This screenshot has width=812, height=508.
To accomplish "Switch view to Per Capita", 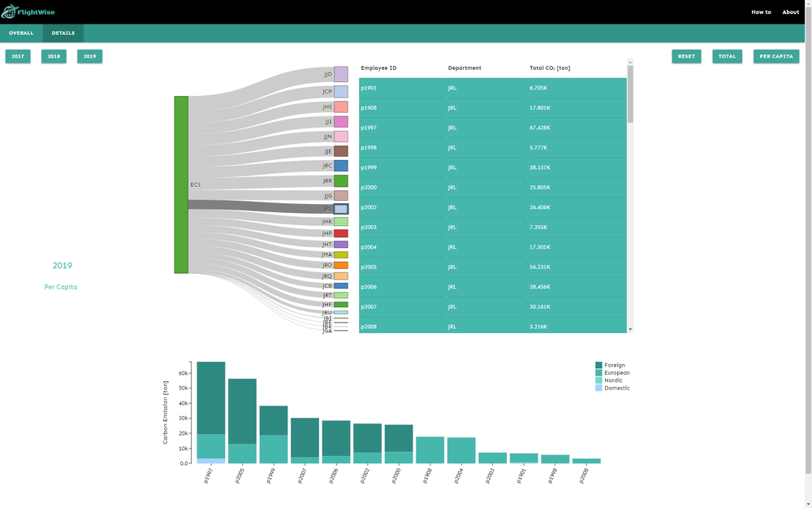I will tap(775, 56).
